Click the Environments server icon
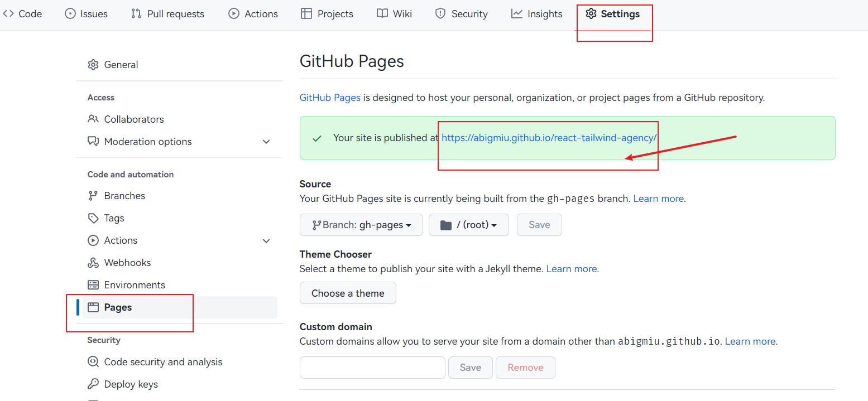Viewport: 868px width, 401px height. pyautogui.click(x=93, y=285)
